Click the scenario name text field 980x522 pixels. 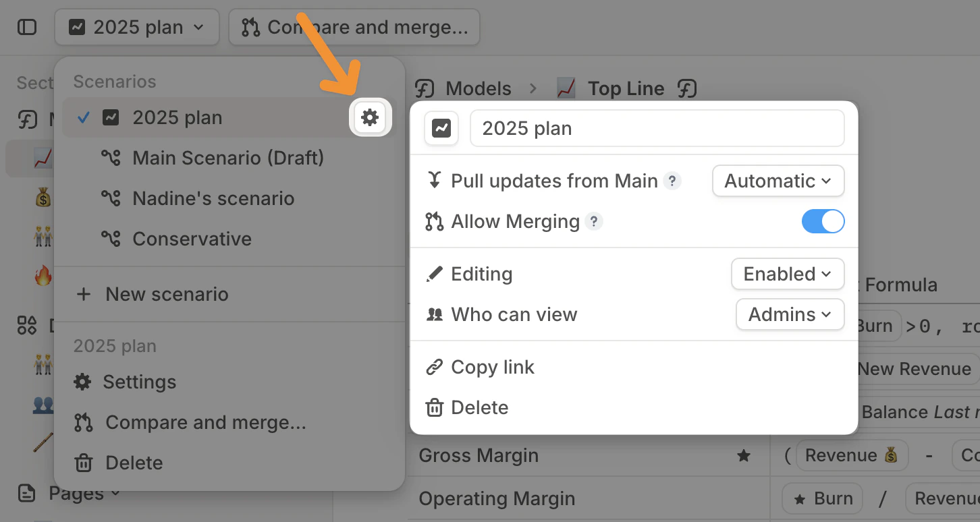[657, 128]
